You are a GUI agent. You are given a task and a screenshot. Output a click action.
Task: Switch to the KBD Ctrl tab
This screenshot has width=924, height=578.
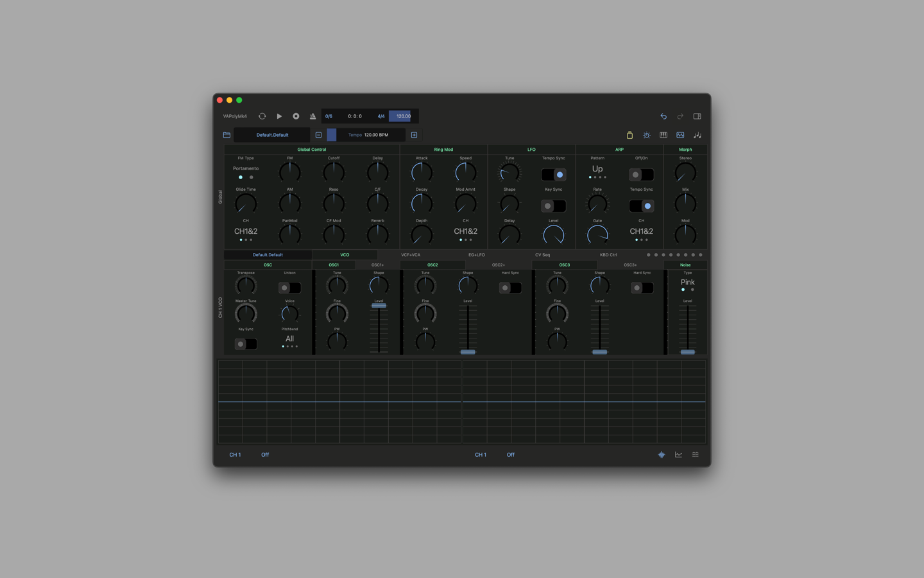click(x=608, y=255)
